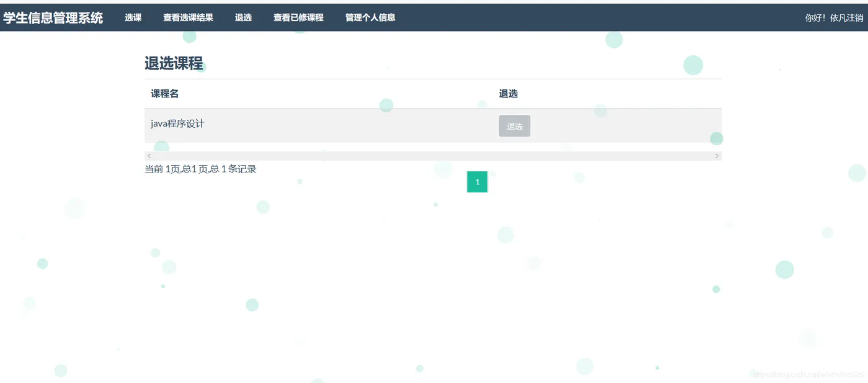868x383 pixels.
Task: Select page 1 in the pagination
Action: pyautogui.click(x=477, y=182)
